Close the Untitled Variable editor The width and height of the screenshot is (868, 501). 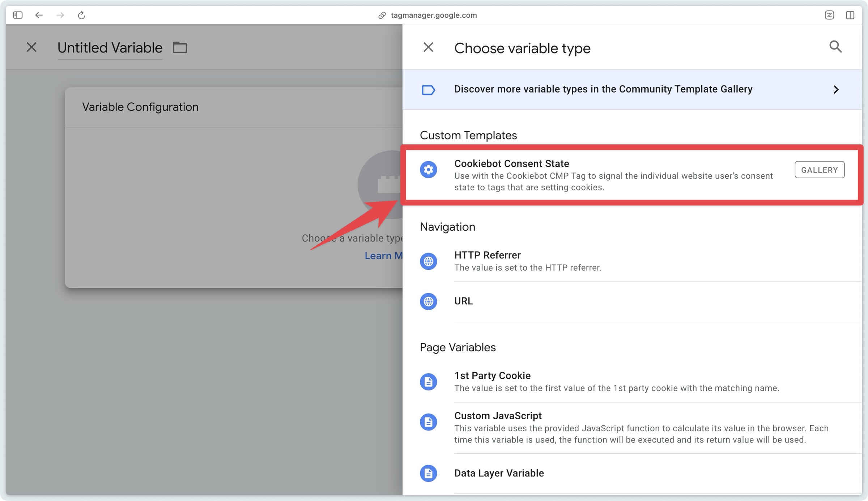[x=31, y=47]
